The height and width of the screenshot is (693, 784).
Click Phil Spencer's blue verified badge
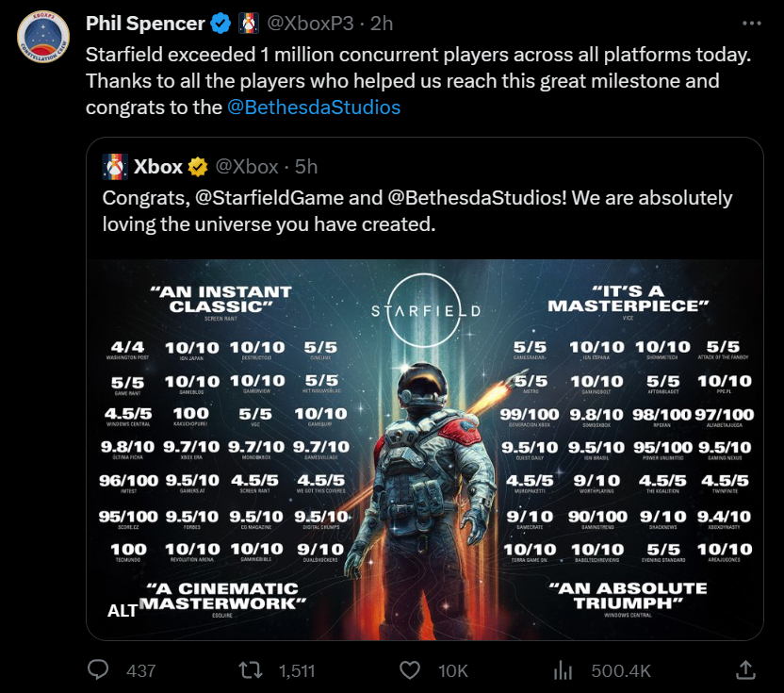[220, 24]
